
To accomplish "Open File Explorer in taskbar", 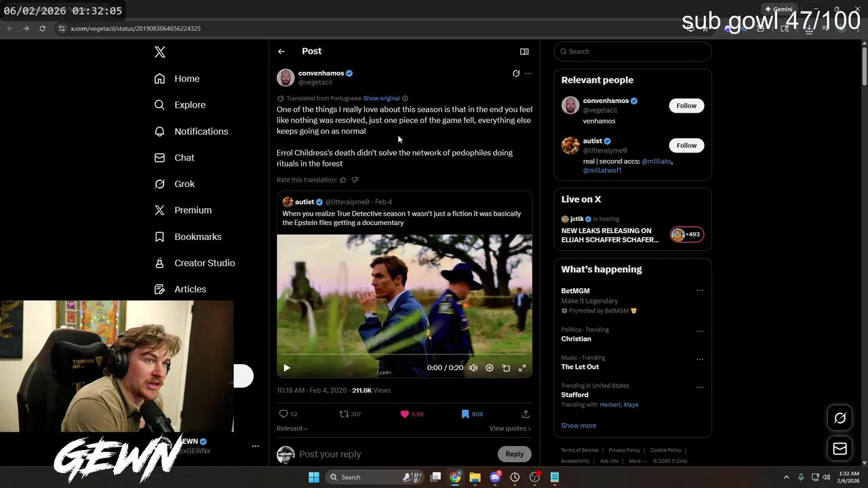I will [x=475, y=477].
